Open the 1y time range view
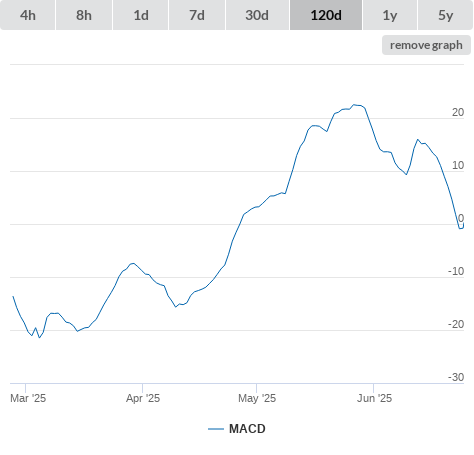 coord(390,15)
